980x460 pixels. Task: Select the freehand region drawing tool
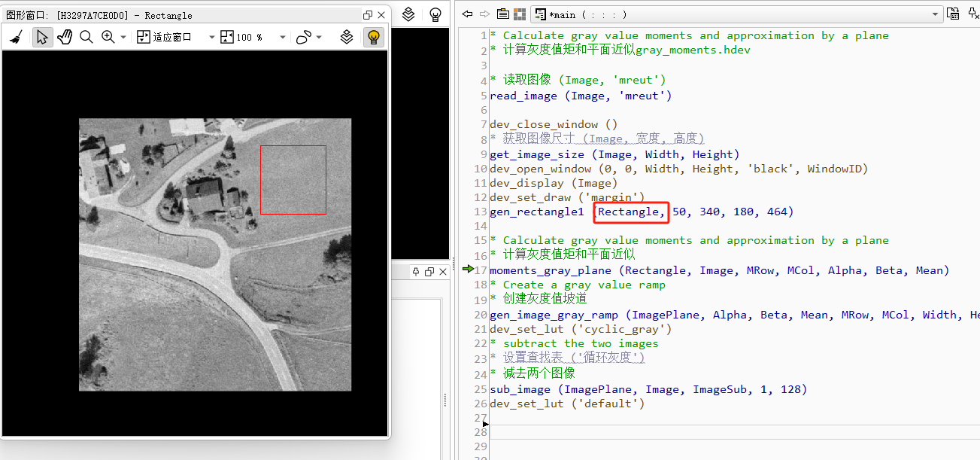pos(305,36)
